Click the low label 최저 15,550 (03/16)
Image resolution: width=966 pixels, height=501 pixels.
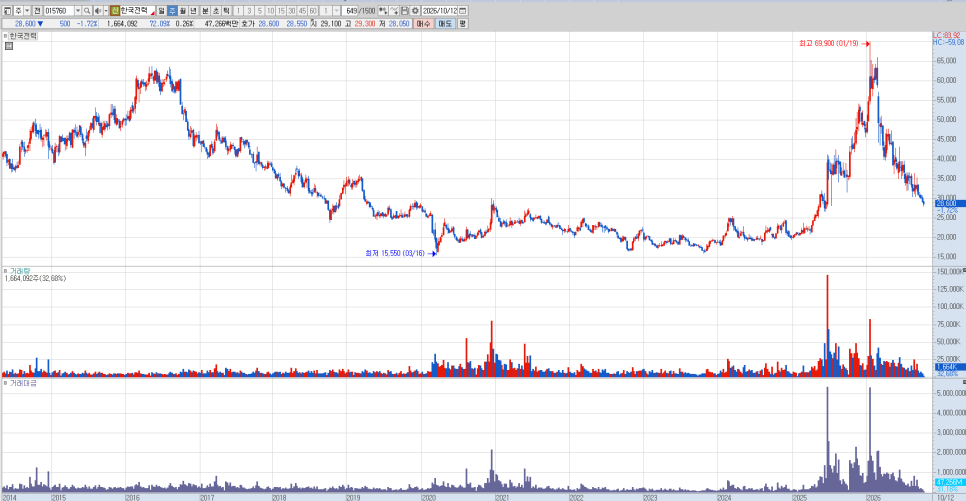[x=395, y=253]
